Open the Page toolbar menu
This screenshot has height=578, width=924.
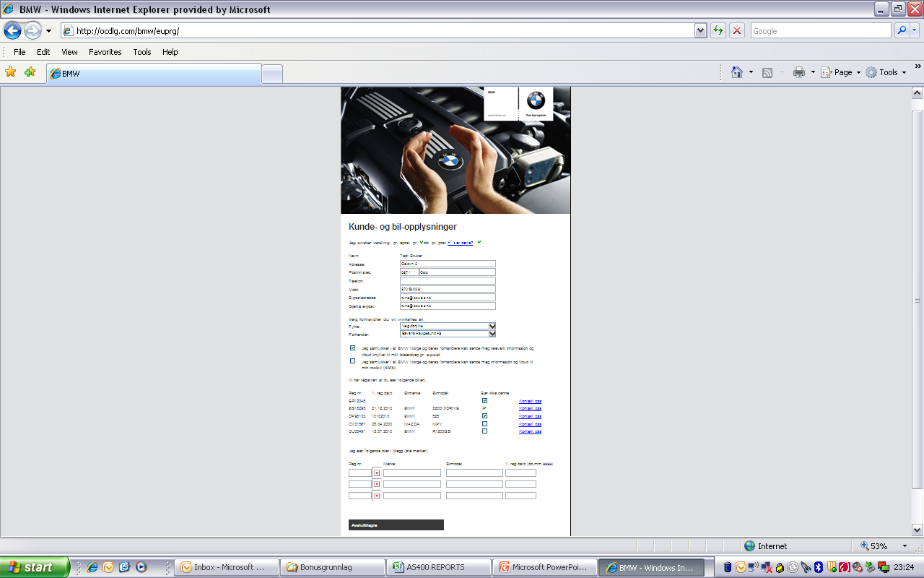(x=841, y=72)
